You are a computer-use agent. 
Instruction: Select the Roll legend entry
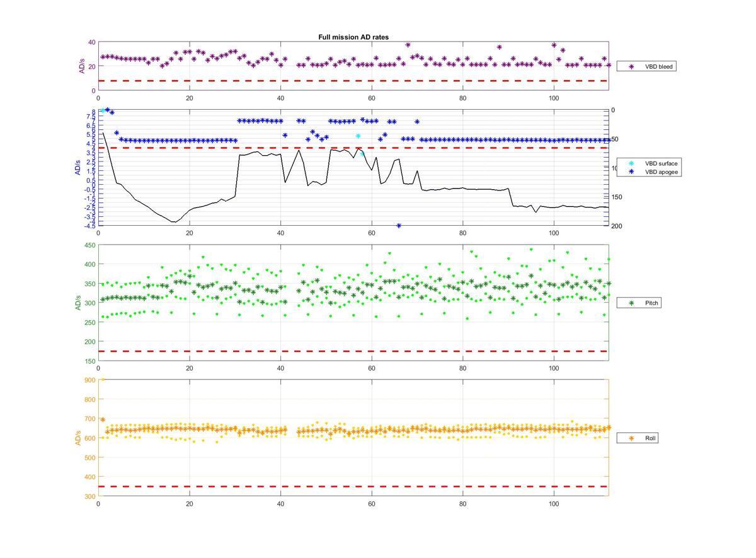tap(638, 438)
